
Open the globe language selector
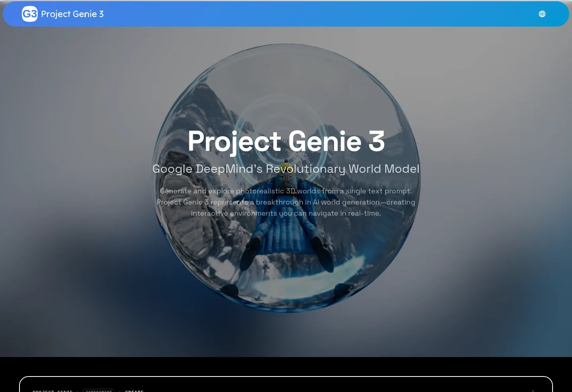point(542,14)
